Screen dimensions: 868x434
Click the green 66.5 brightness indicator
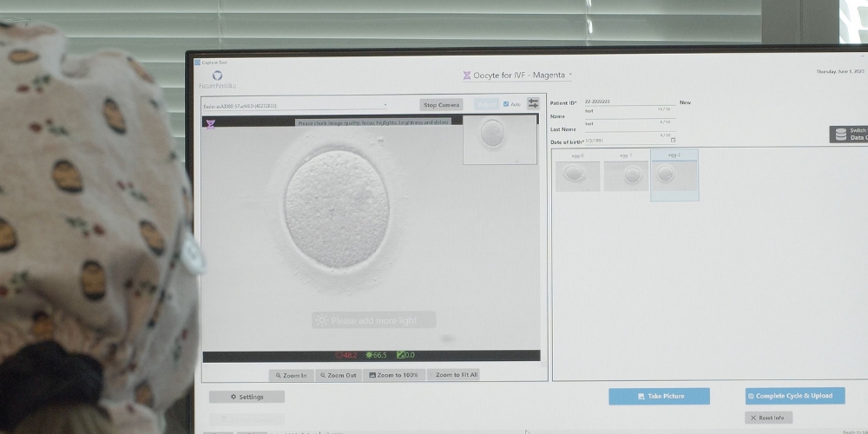point(377,355)
